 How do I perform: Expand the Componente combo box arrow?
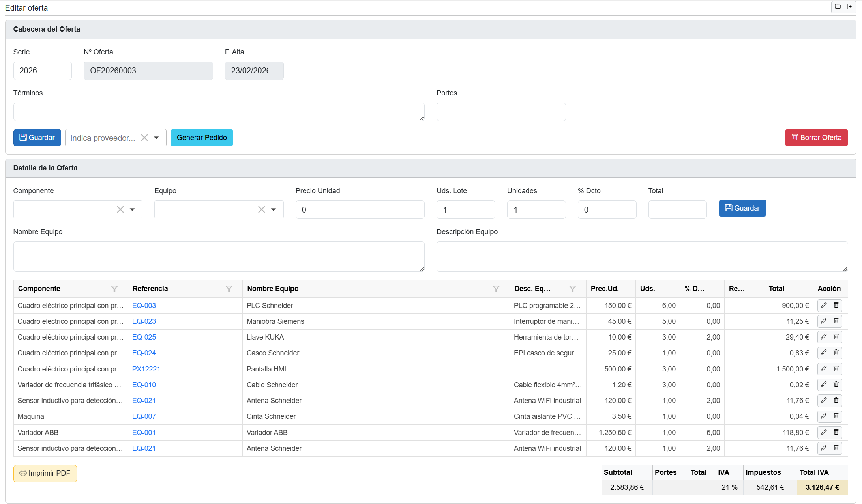pos(132,209)
